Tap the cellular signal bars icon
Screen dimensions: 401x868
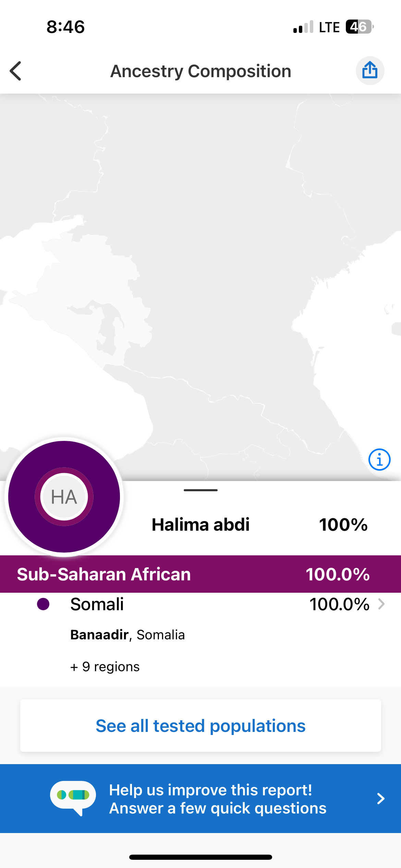tap(303, 27)
